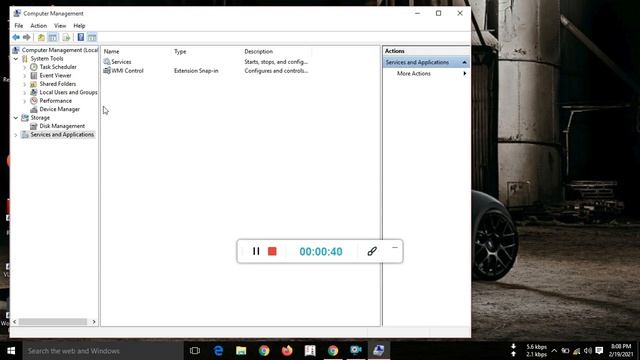Toggle the Show/Hide Console Tree toolbar icon
The width and height of the screenshot is (640, 360).
click(53, 38)
